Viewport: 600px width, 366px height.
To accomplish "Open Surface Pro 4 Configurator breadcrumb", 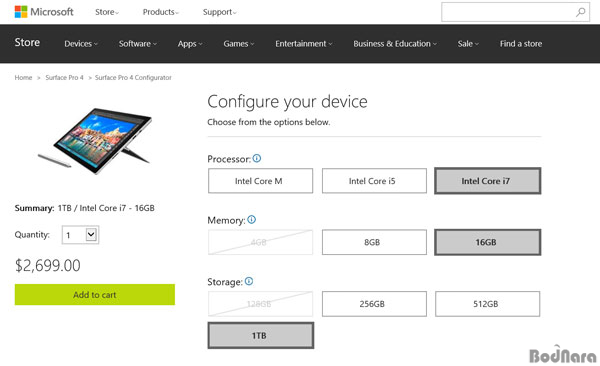I will (x=133, y=77).
